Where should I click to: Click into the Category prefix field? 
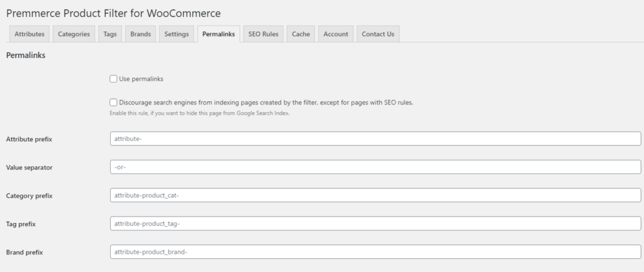click(375, 196)
